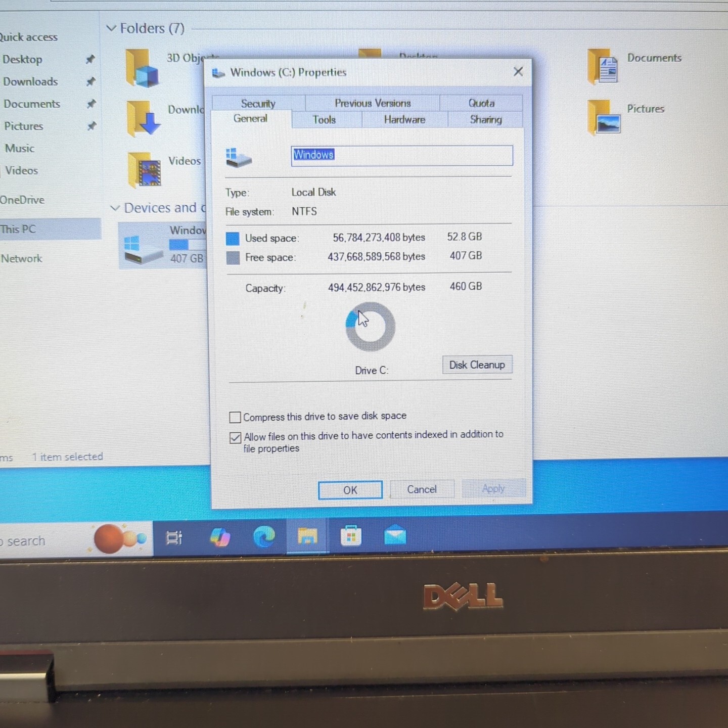Click the pin icon next to Pictures
Image resolution: width=728 pixels, height=728 pixels.
pos(92,126)
